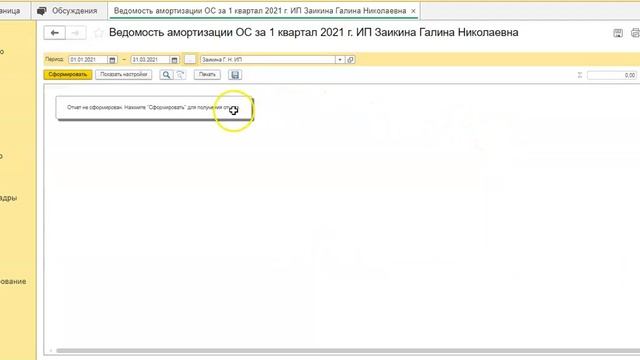Open end date calendar picker

coord(174,60)
